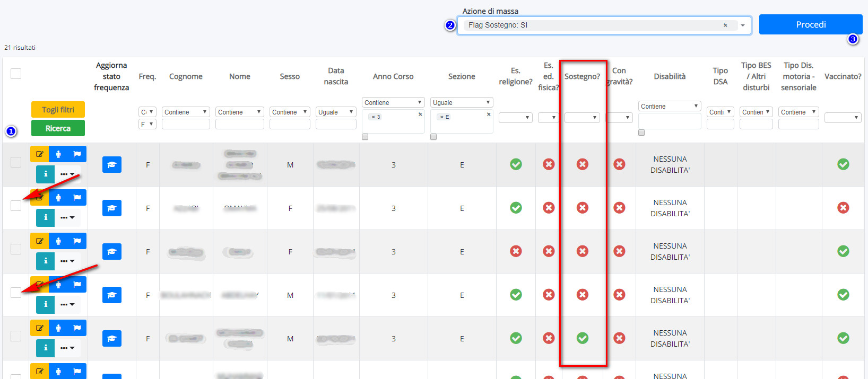Remove the '3' tag from the Anno Corso filter
Screen dimensions: 868x379
373,117
